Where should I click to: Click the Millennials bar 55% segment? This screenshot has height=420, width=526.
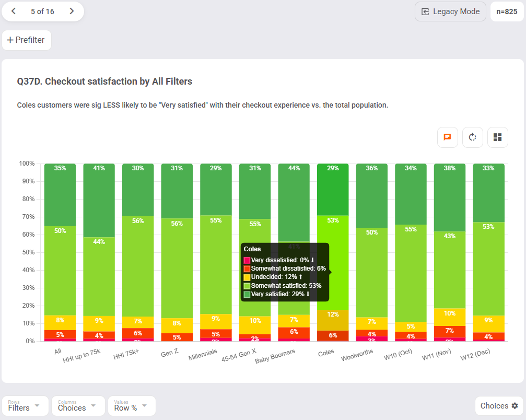click(216, 265)
